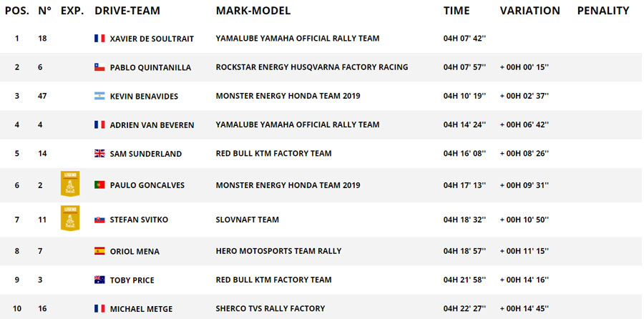This screenshot has height=319, width=644.
Task: Click the Portuguese flag beside Paulo Goncalves
Action: pyautogui.click(x=99, y=185)
